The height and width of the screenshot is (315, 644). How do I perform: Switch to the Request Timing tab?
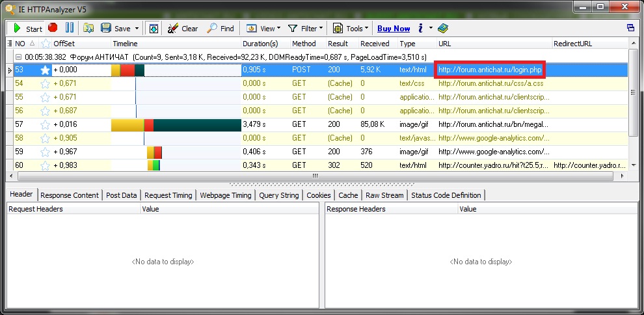coord(168,195)
